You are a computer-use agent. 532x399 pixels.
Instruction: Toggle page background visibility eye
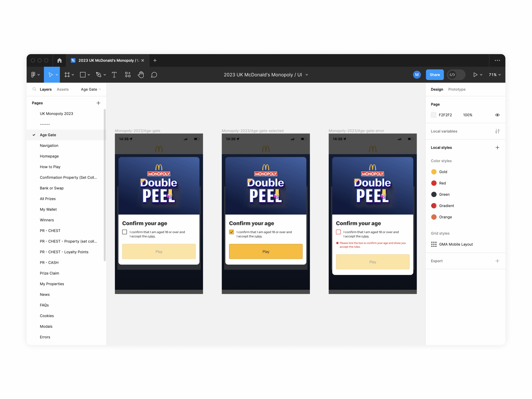[x=497, y=115]
